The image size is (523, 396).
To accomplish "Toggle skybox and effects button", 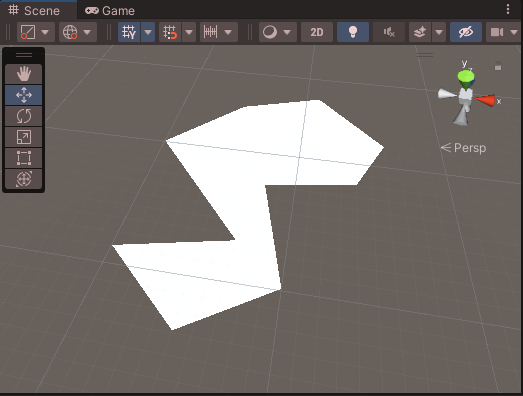I will click(x=420, y=32).
